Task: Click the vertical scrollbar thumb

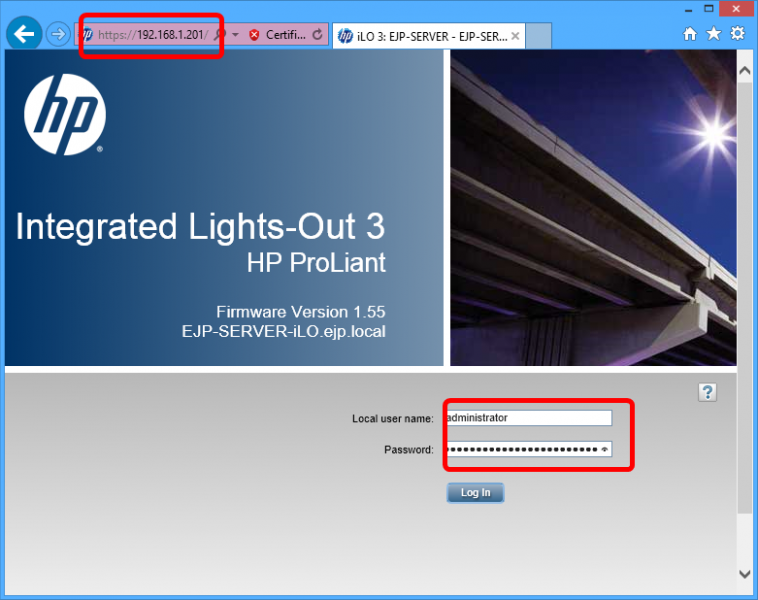Action: point(745,297)
